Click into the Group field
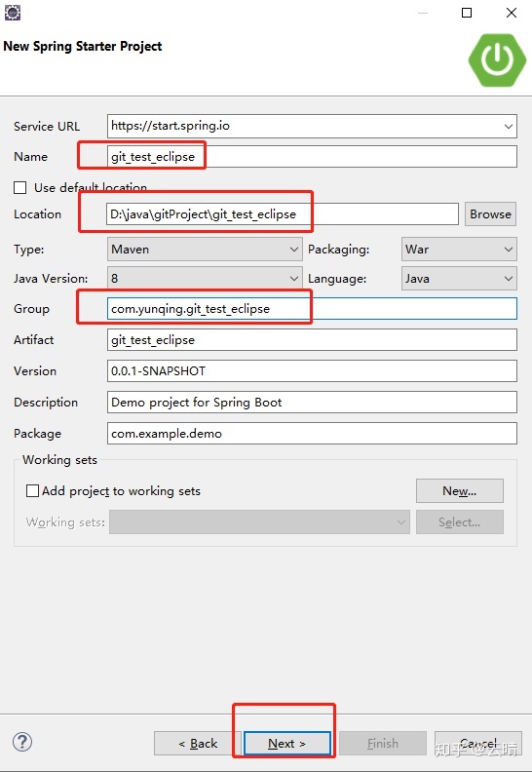 click(x=312, y=309)
